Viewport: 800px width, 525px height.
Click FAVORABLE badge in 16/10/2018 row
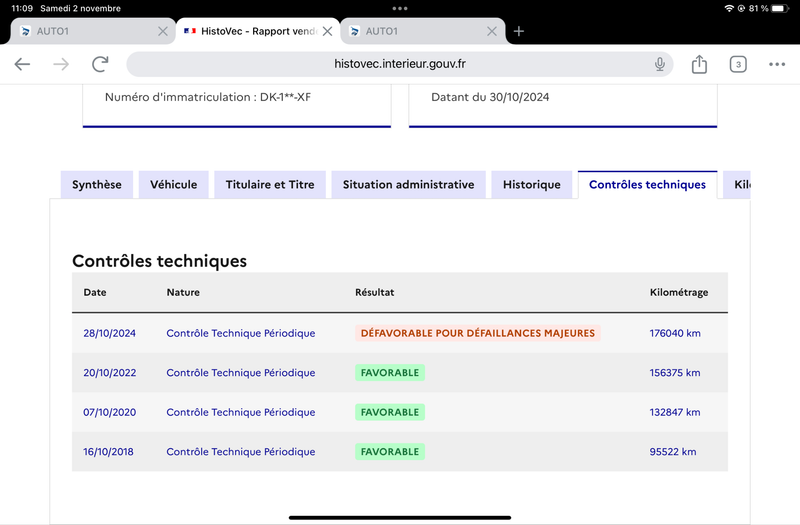(x=390, y=452)
